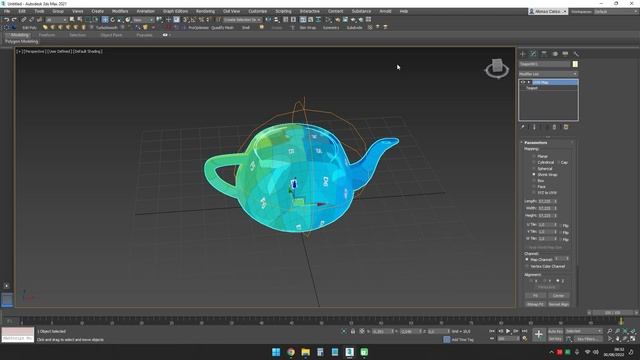Click the Pan View hand icon

click(618, 339)
